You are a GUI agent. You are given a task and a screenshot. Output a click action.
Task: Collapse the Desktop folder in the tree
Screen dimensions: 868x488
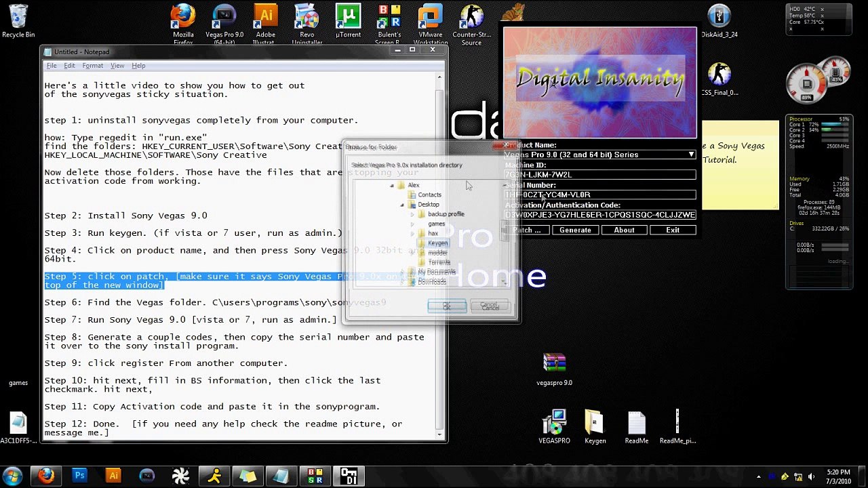pyautogui.click(x=402, y=205)
